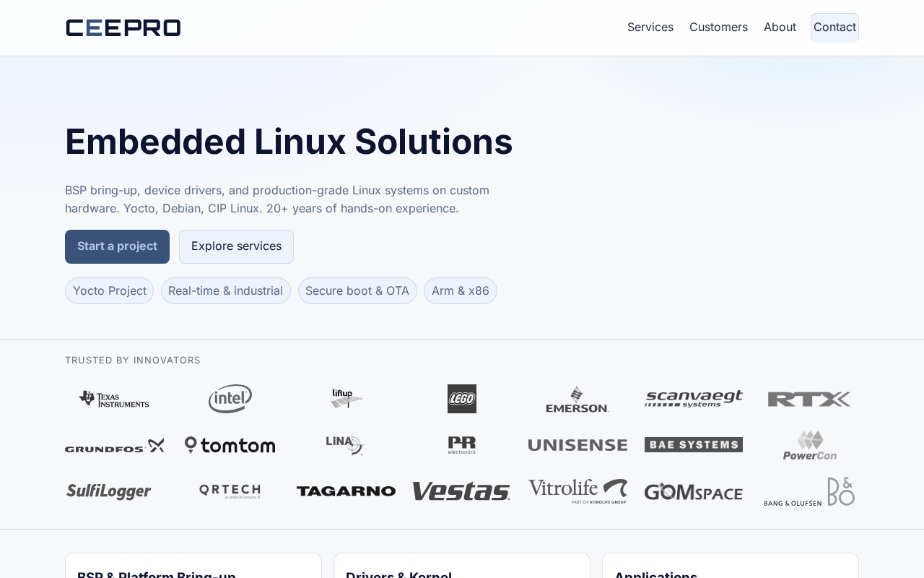Select the Real-time & industrial tag
Screen dimensions: 924x578
click(225, 291)
